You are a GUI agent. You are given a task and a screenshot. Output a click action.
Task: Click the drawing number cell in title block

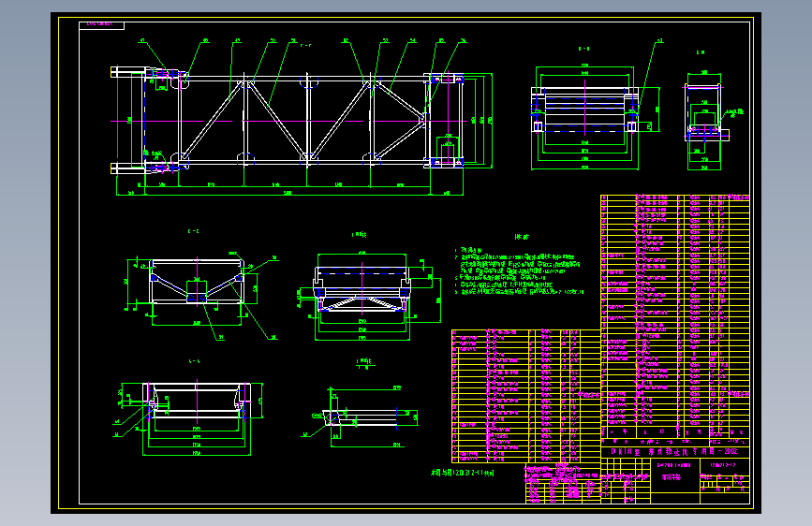pyautogui.click(x=725, y=465)
